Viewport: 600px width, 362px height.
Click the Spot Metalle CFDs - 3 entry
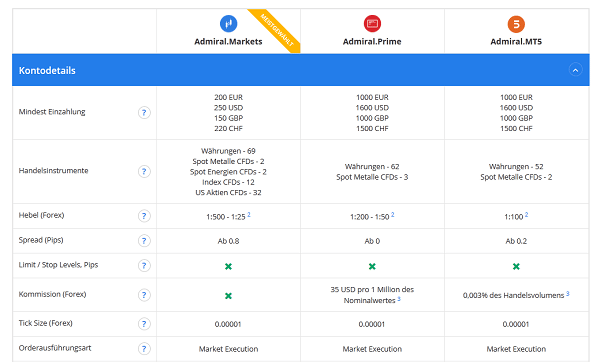(372, 177)
